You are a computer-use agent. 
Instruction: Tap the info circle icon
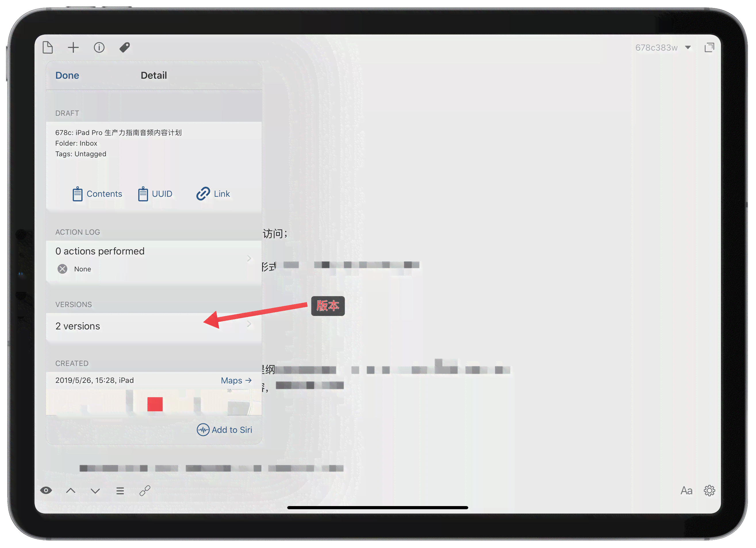click(100, 47)
